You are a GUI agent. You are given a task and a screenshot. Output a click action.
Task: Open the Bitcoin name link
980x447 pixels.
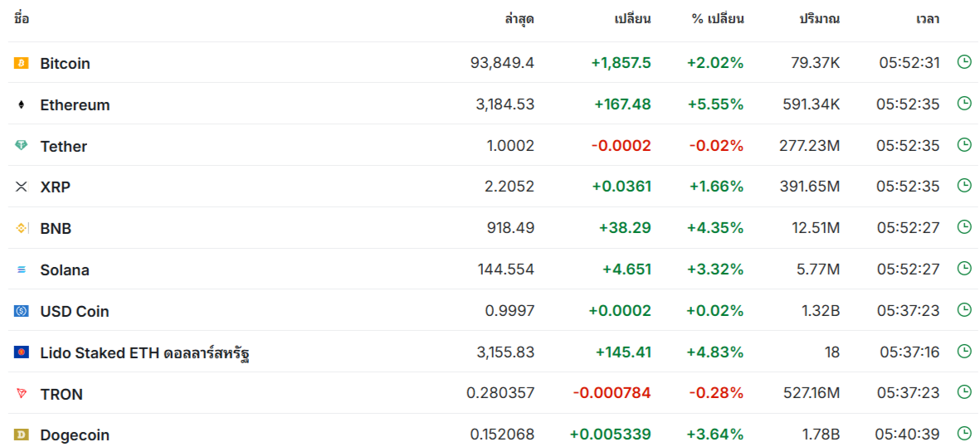pyautogui.click(x=65, y=64)
